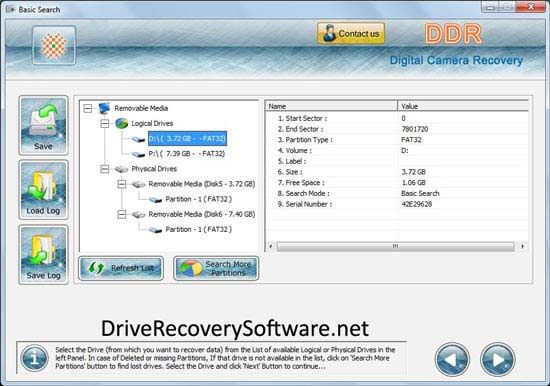Viewport: 550px width, 386px height.
Task: Click the checkered orange logo icon
Action: pos(54,46)
